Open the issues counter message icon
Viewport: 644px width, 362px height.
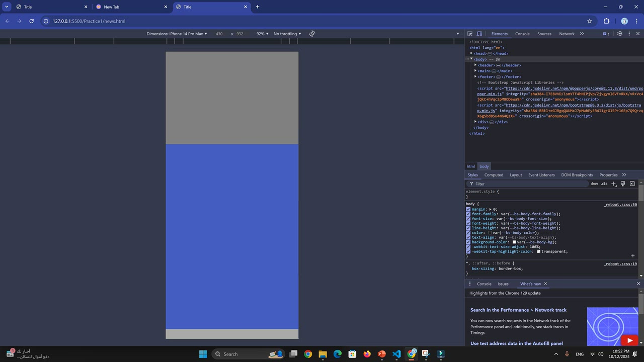click(x=606, y=34)
